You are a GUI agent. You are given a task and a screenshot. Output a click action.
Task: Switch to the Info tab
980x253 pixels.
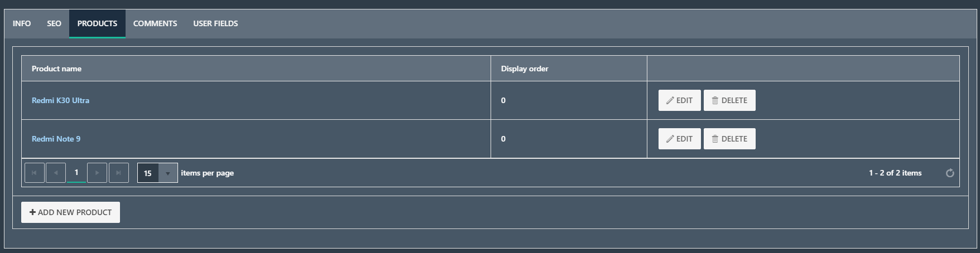click(22, 23)
